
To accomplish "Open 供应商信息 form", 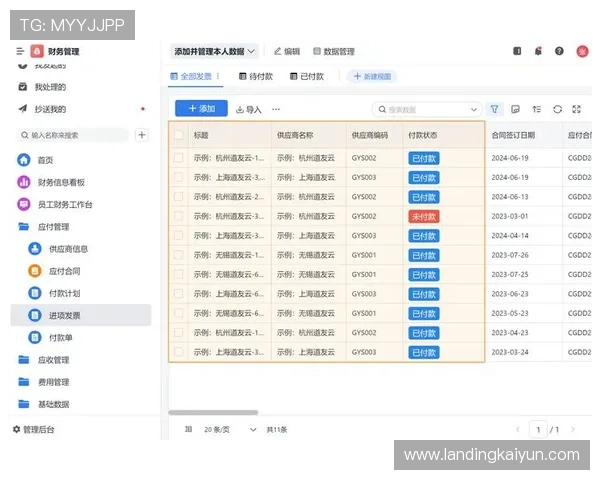I will pos(68,249).
